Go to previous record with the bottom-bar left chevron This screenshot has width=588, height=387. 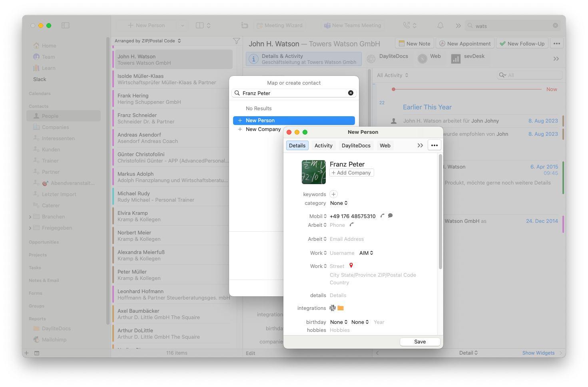377,353
